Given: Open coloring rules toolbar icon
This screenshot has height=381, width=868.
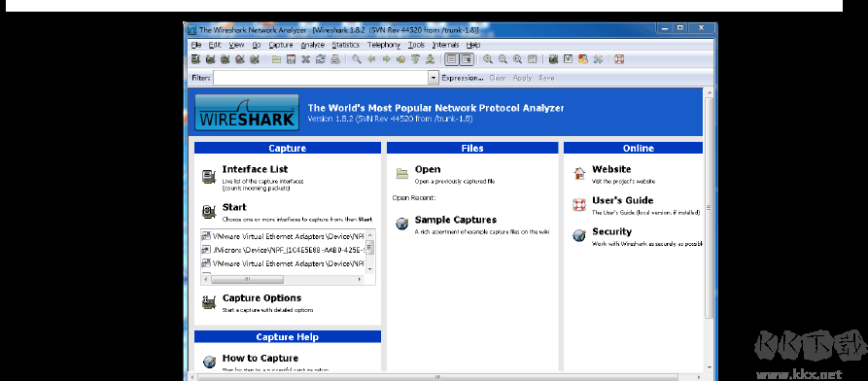Looking at the screenshot, I should click(x=583, y=59).
